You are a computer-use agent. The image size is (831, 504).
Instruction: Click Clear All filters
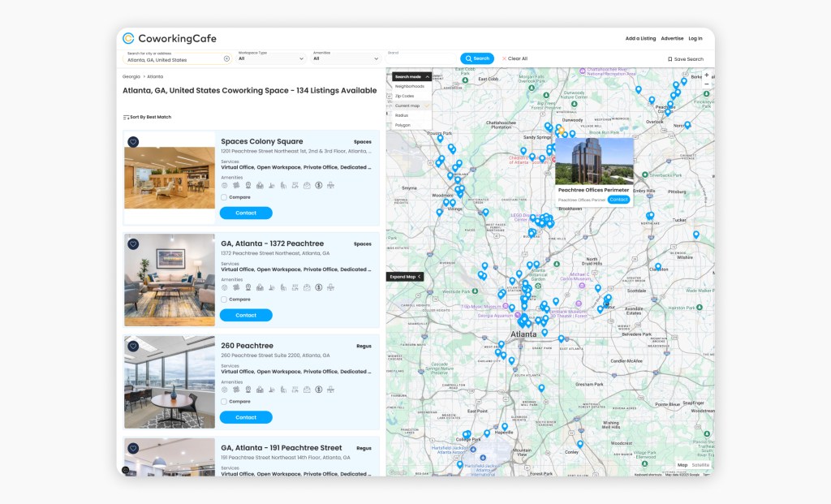click(515, 58)
